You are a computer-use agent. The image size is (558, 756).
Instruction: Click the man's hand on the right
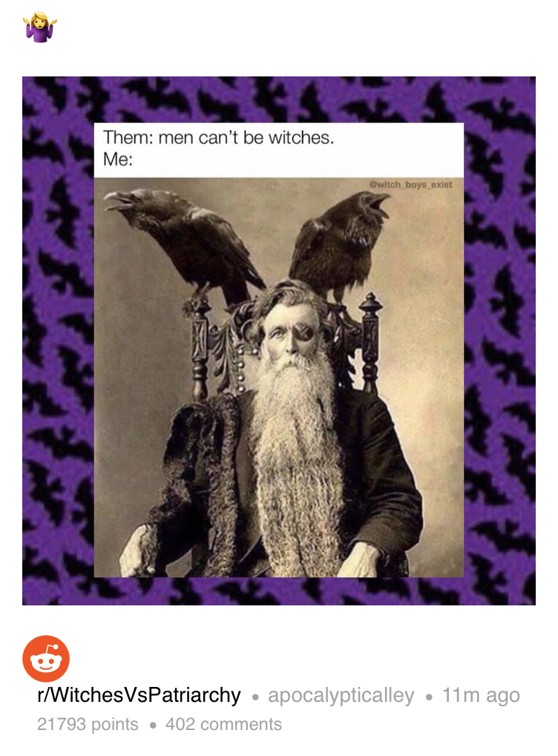point(361,559)
